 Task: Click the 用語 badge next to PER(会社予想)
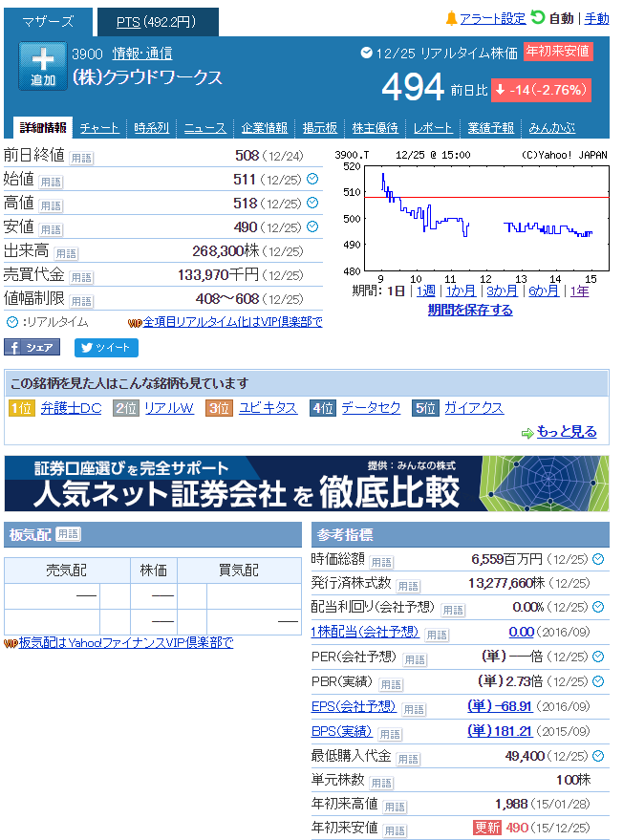(415, 660)
